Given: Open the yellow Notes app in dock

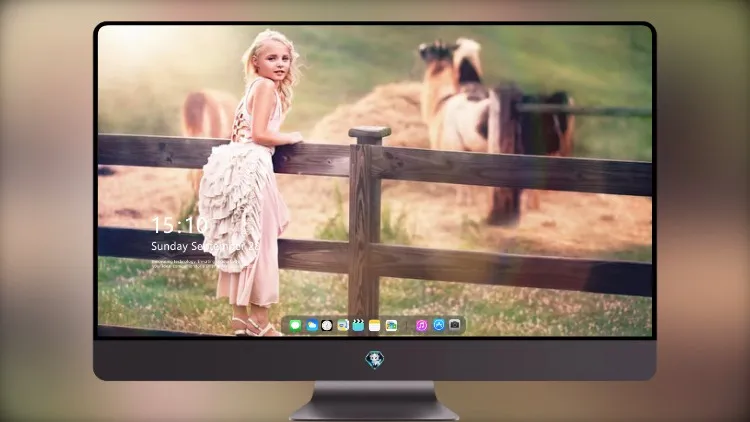Looking at the screenshot, I should pos(375,325).
